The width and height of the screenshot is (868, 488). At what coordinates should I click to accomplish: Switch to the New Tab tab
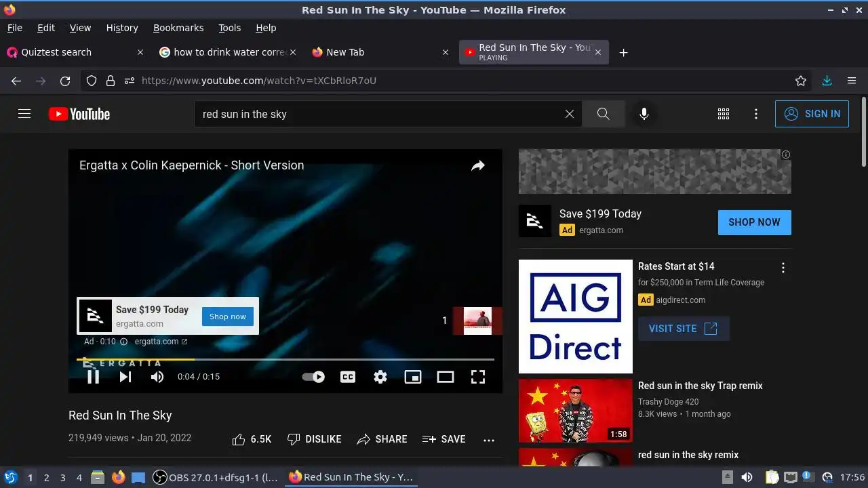pos(380,52)
